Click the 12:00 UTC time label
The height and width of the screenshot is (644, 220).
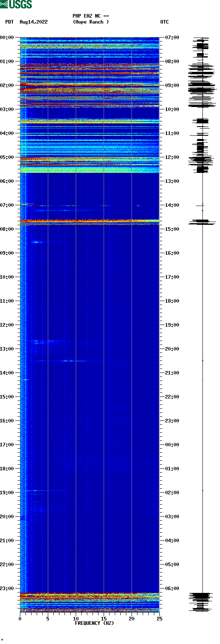(x=172, y=157)
